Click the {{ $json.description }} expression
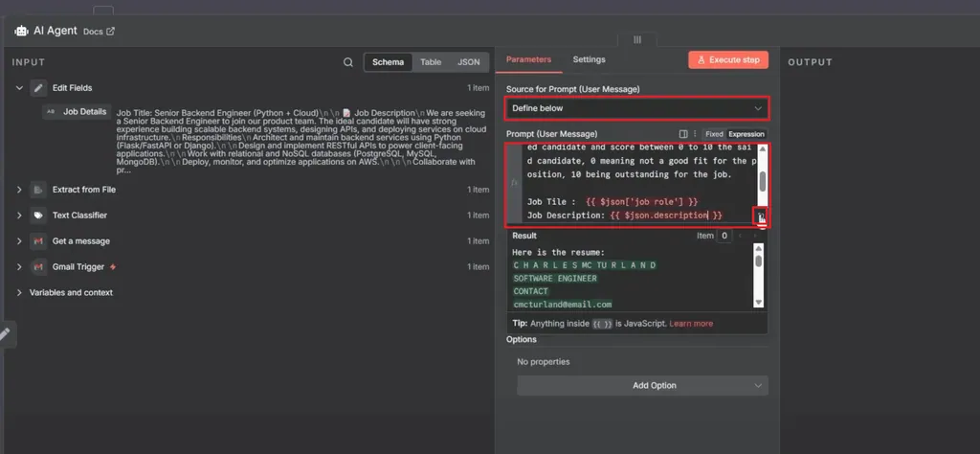The height and width of the screenshot is (454, 980). pyautogui.click(x=666, y=216)
